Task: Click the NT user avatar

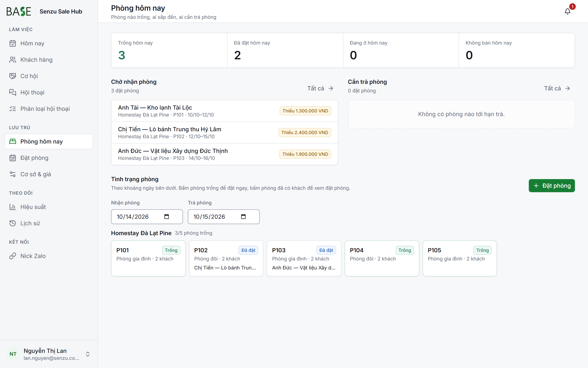Action: [x=13, y=354]
